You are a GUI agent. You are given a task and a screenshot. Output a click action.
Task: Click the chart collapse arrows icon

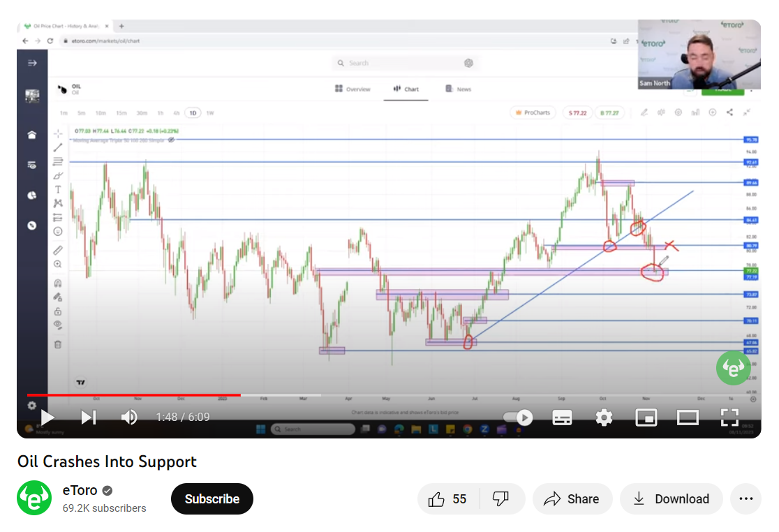(746, 113)
